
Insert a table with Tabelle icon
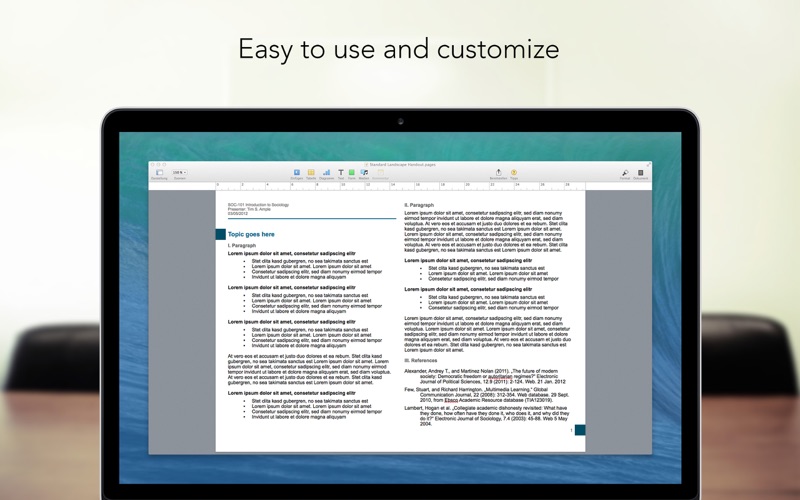pos(311,172)
